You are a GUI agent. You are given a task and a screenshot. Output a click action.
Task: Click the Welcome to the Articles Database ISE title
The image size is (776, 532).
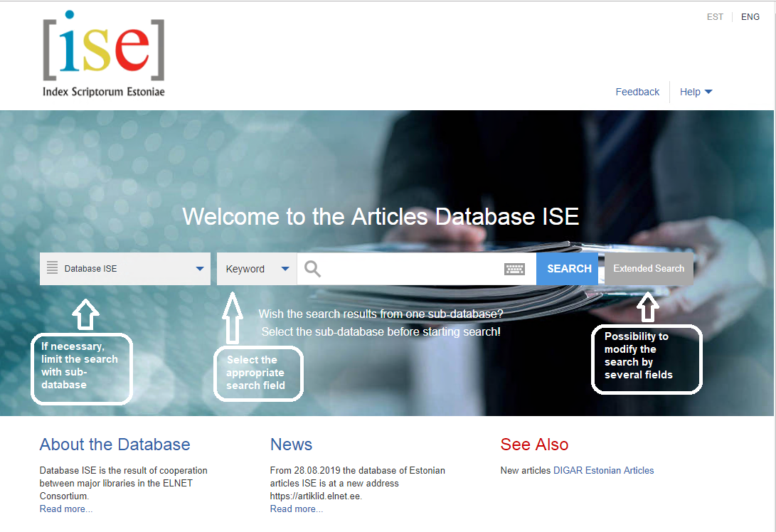coord(381,216)
